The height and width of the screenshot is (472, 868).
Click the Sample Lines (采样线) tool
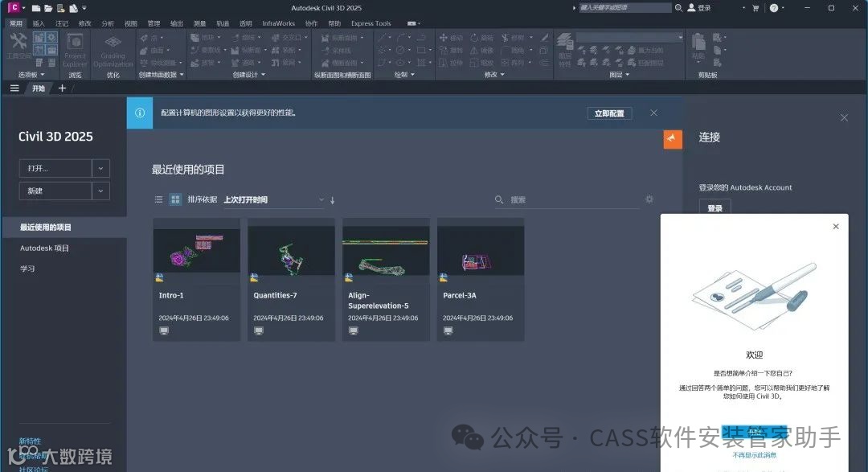point(337,50)
